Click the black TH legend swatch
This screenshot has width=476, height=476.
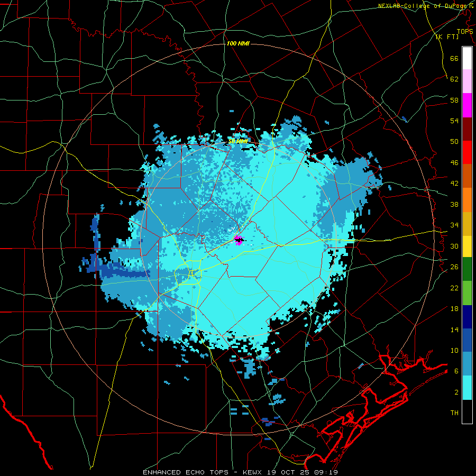click(x=467, y=411)
